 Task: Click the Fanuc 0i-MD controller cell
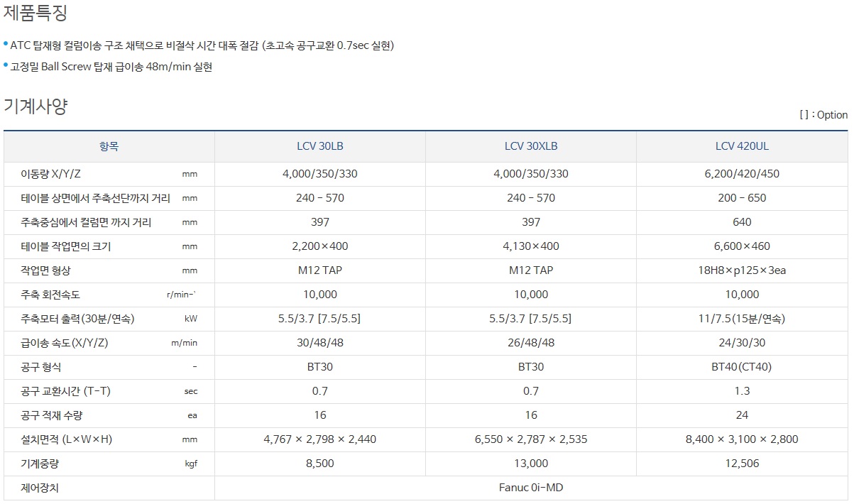[x=531, y=488]
